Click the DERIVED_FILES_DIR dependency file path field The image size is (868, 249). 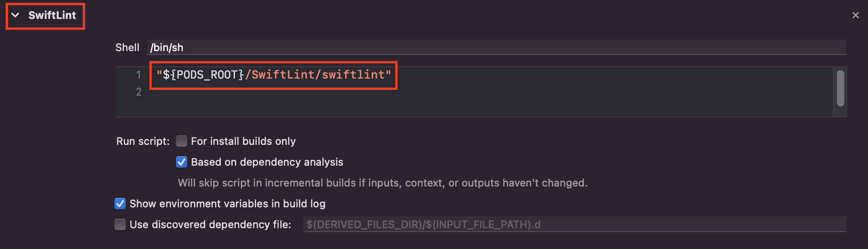574,224
